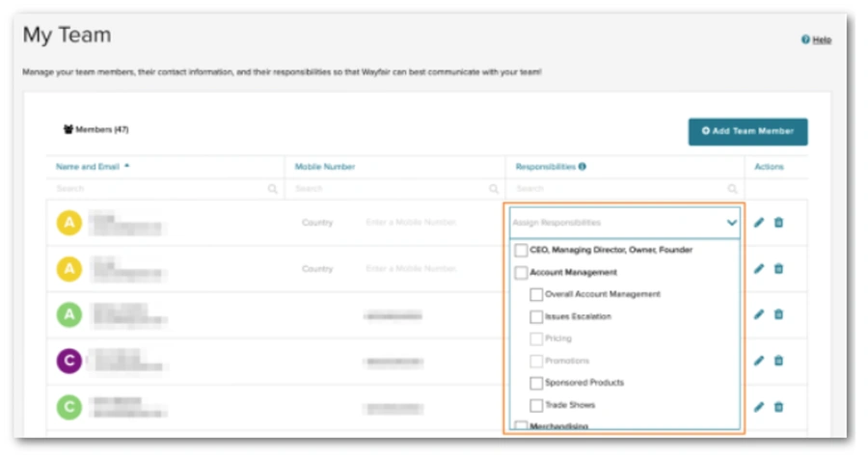
Task: Click the Help question mark icon
Action: point(805,40)
